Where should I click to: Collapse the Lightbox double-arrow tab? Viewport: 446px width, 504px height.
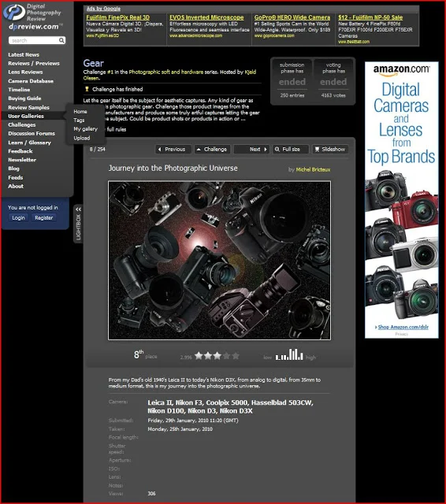coord(78,209)
